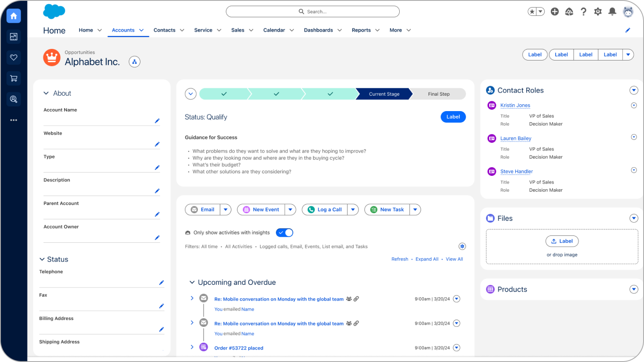
Task: Toggle Only show activities with insights
Action: pos(284,232)
